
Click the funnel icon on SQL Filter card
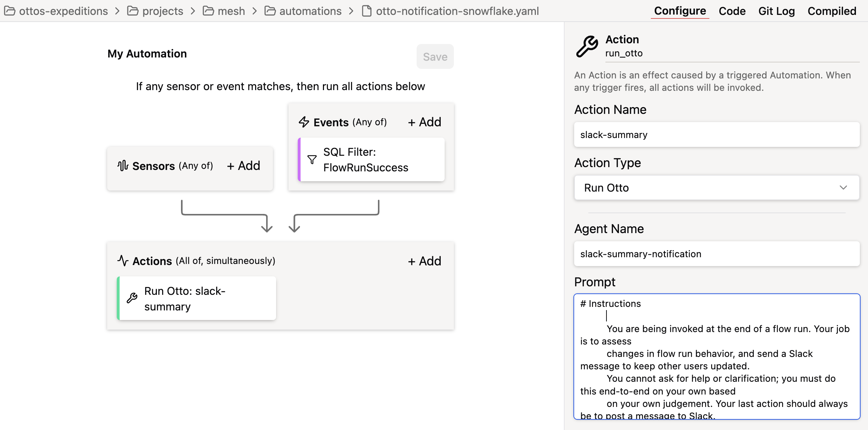[x=312, y=160]
